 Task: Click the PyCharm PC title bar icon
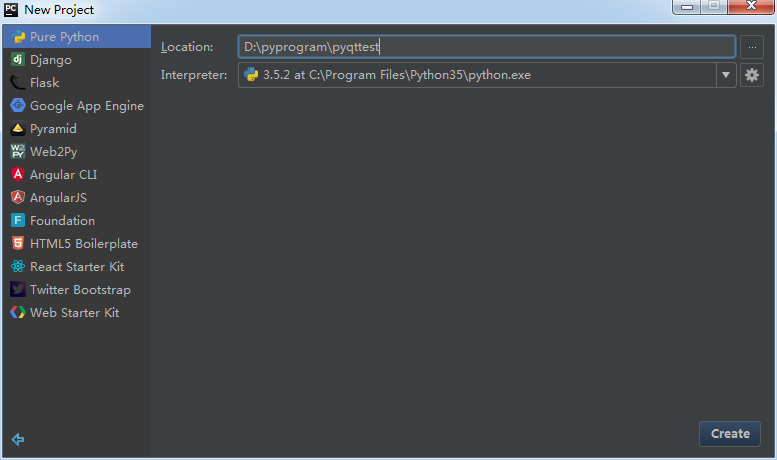11,9
